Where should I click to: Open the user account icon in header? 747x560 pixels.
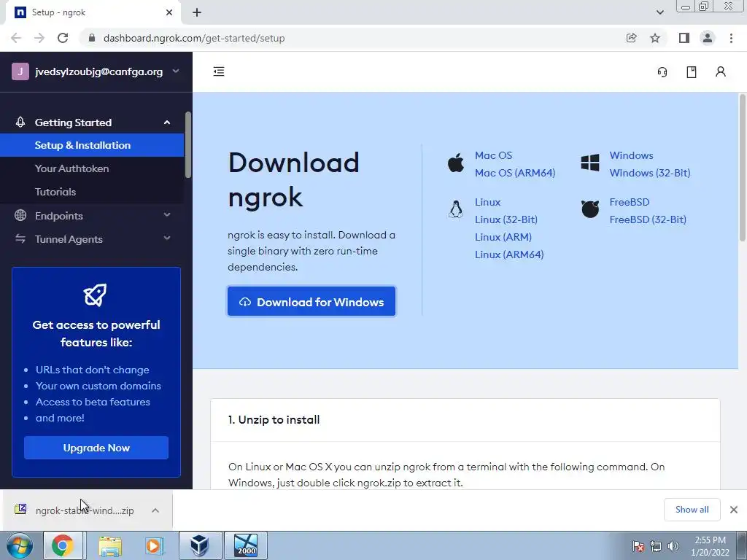click(720, 71)
